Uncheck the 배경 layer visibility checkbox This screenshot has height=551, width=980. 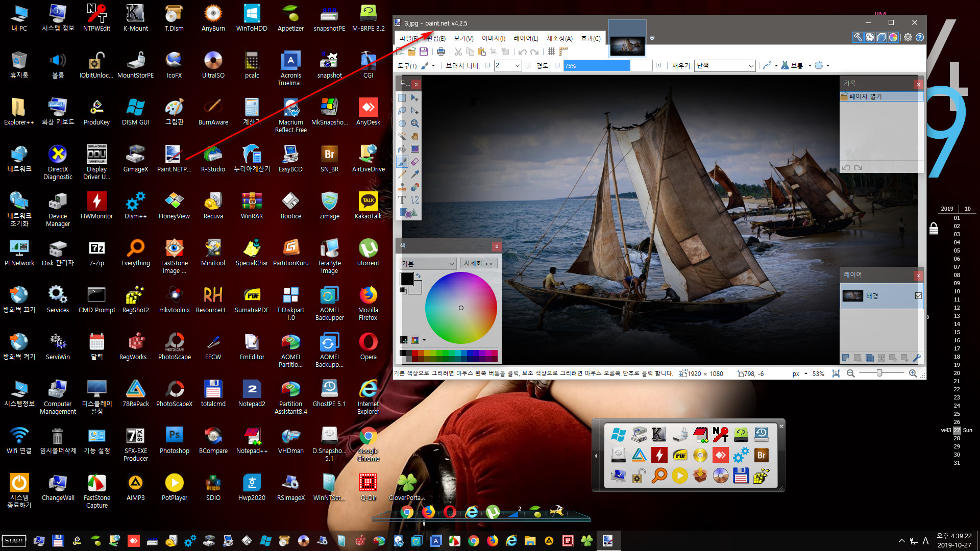tap(918, 296)
